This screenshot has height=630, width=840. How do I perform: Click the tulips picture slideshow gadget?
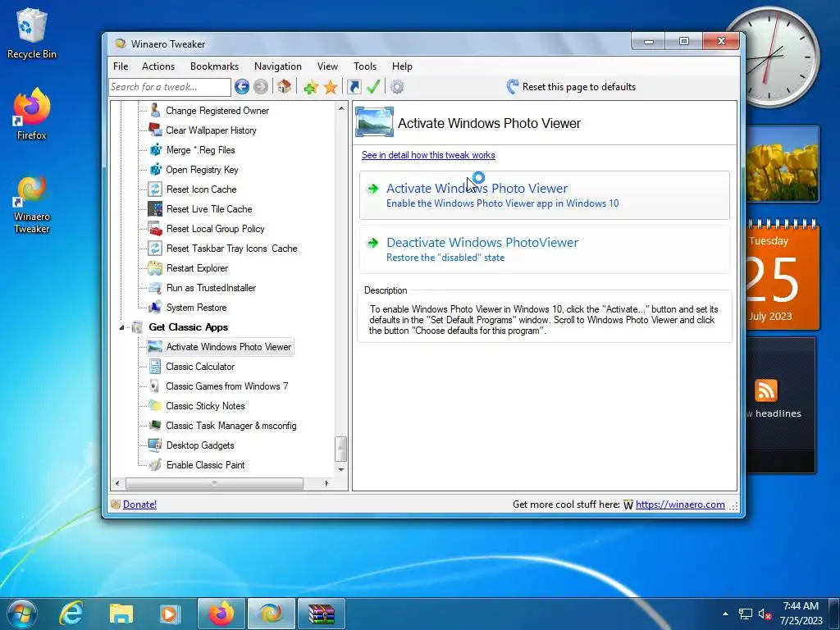point(783,164)
